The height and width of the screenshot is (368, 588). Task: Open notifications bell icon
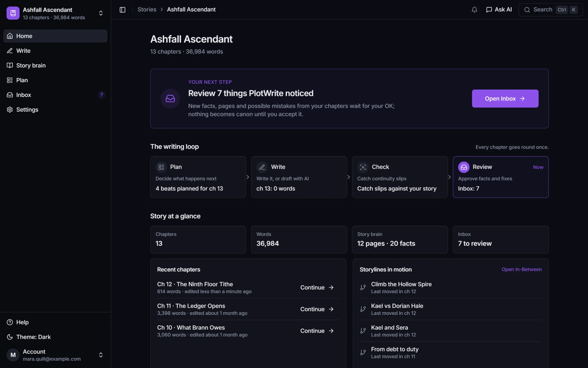[x=474, y=10]
